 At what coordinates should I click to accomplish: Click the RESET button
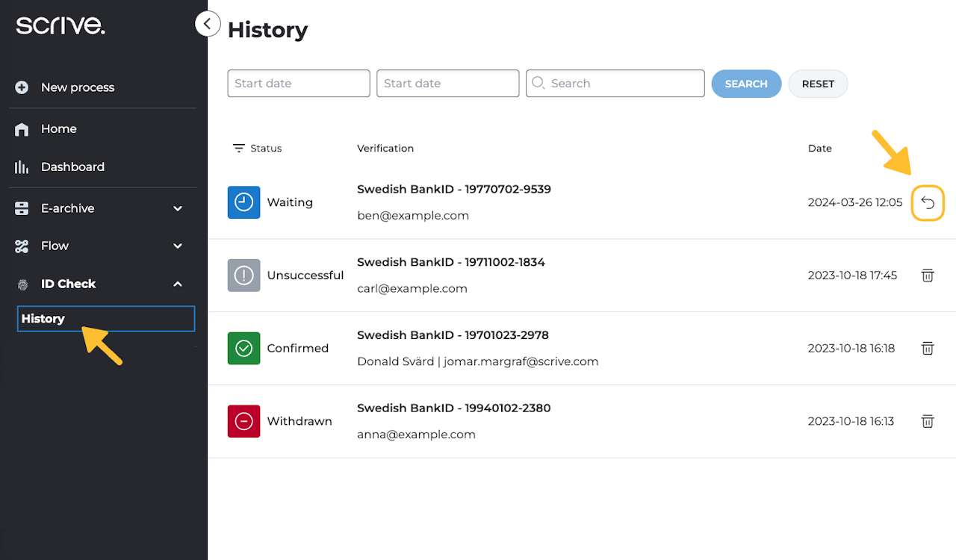point(818,84)
